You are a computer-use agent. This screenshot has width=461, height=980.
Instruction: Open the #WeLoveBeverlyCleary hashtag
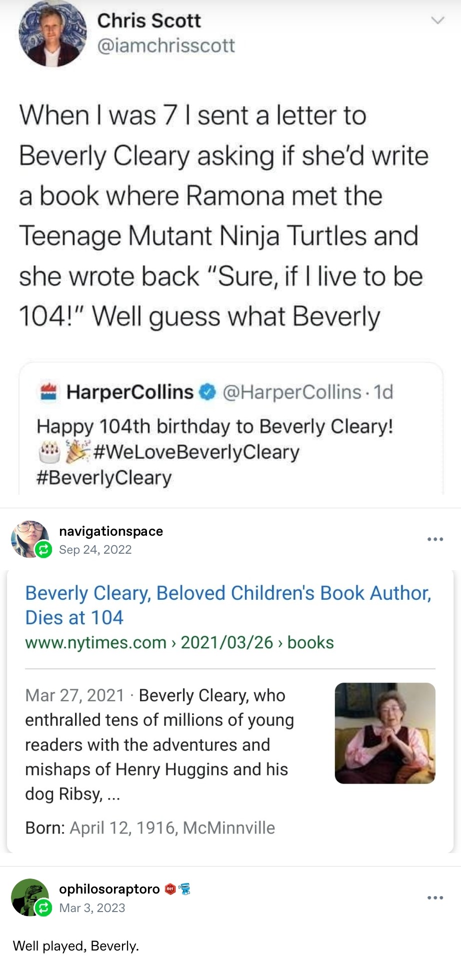point(196,452)
